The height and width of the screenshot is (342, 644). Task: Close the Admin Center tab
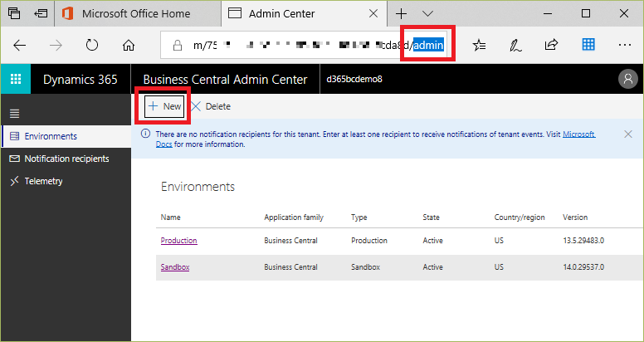pyautogui.click(x=373, y=13)
